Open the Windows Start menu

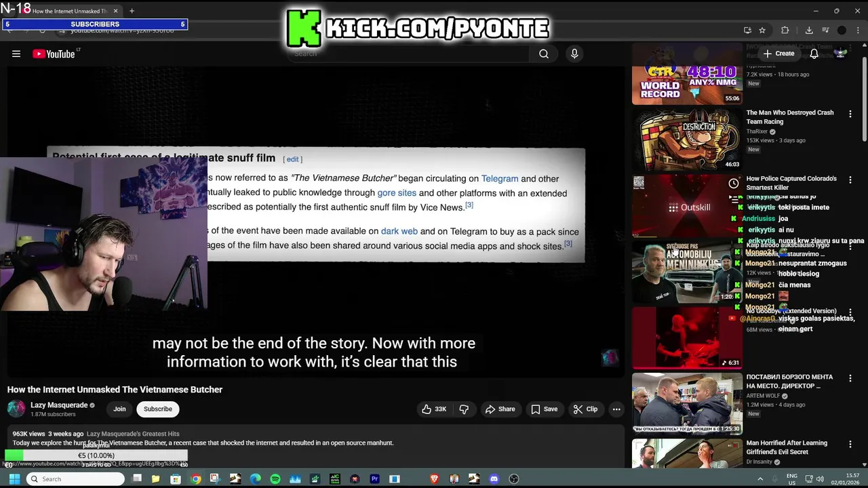click(14, 479)
